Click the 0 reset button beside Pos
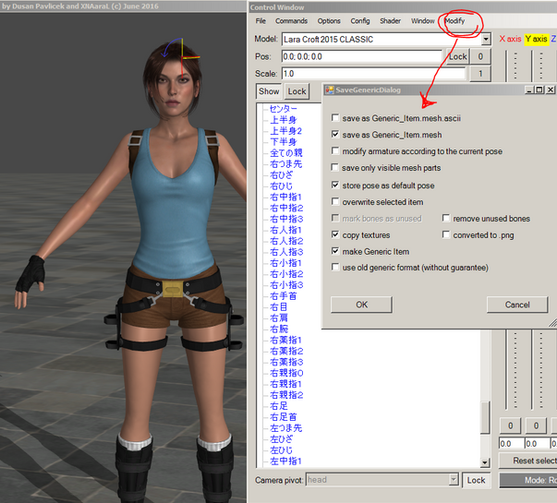The image size is (557, 503). (480, 56)
